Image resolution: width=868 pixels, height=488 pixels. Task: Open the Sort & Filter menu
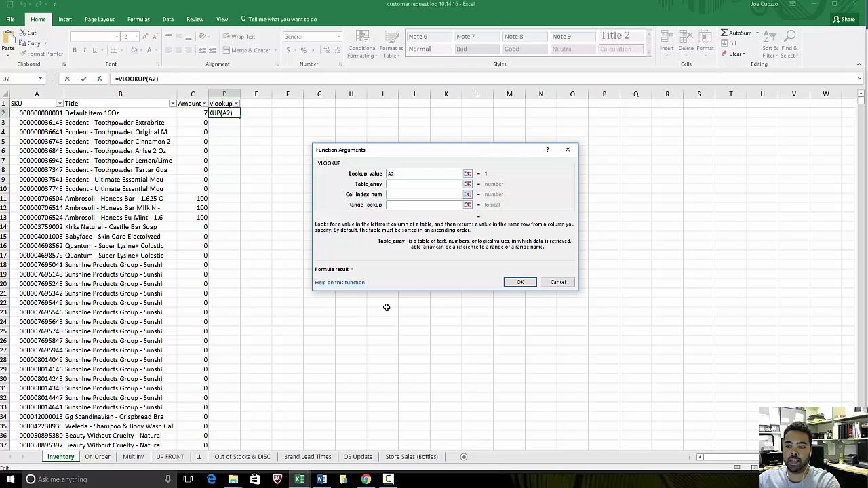pyautogui.click(x=770, y=44)
